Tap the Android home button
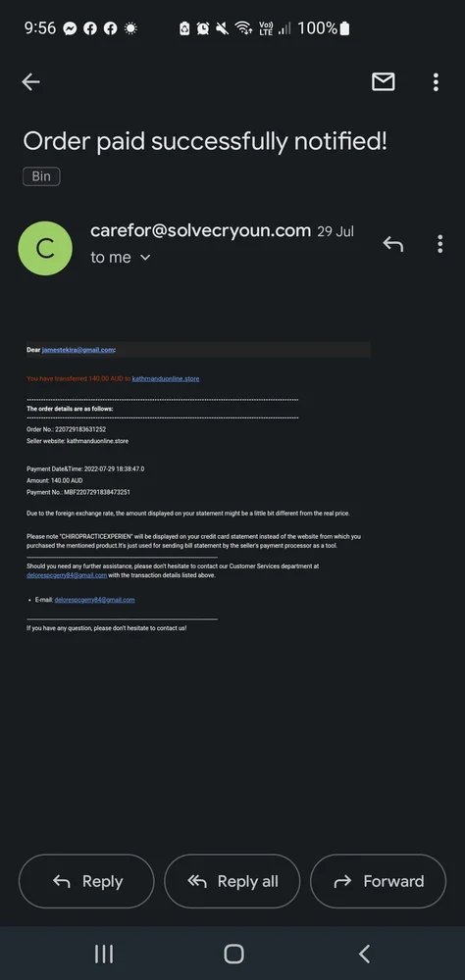This screenshot has width=465, height=980. [x=233, y=954]
